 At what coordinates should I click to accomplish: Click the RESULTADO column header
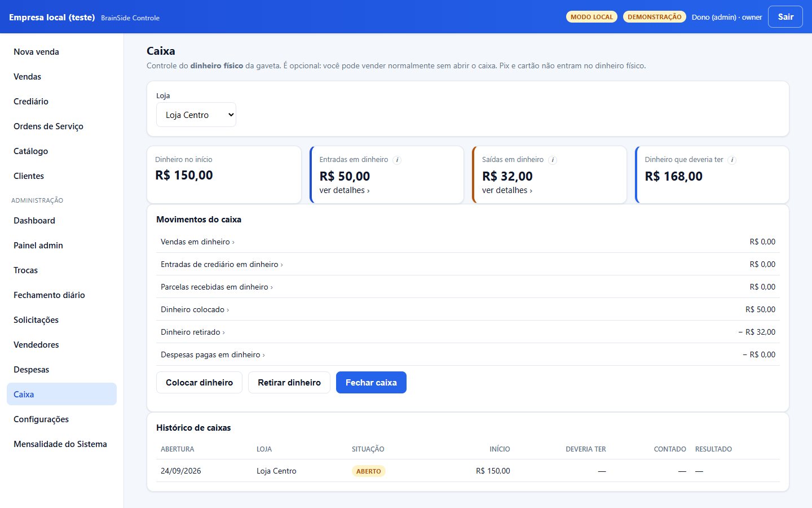point(713,449)
